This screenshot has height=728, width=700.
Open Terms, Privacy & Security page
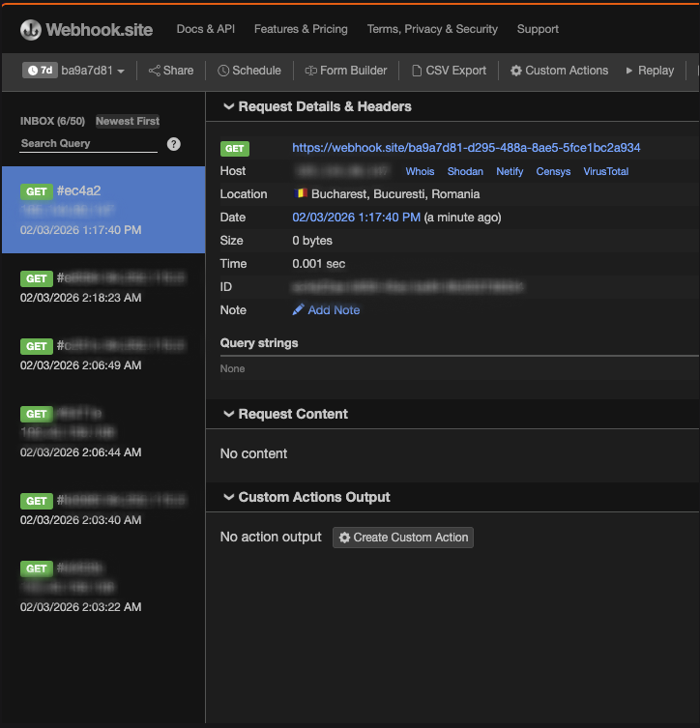(x=432, y=29)
